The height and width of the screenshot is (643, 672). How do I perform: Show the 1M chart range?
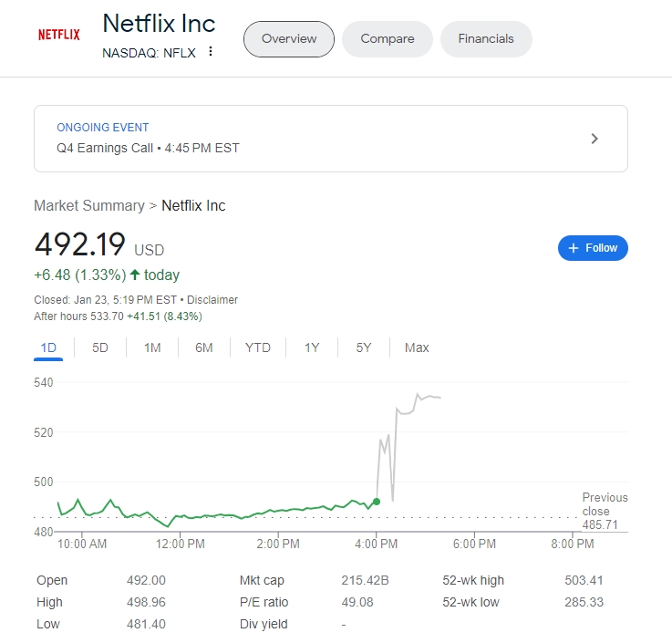click(152, 347)
